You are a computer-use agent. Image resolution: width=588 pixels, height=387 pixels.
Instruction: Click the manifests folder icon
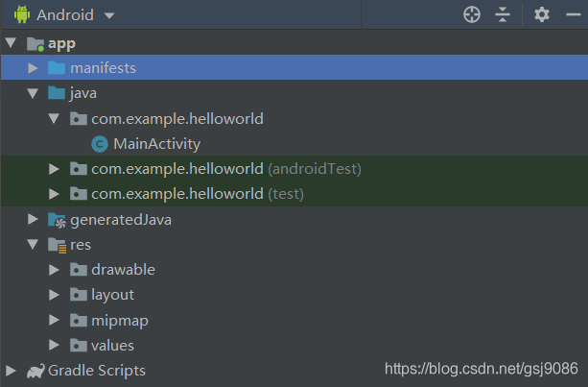pyautogui.click(x=57, y=67)
